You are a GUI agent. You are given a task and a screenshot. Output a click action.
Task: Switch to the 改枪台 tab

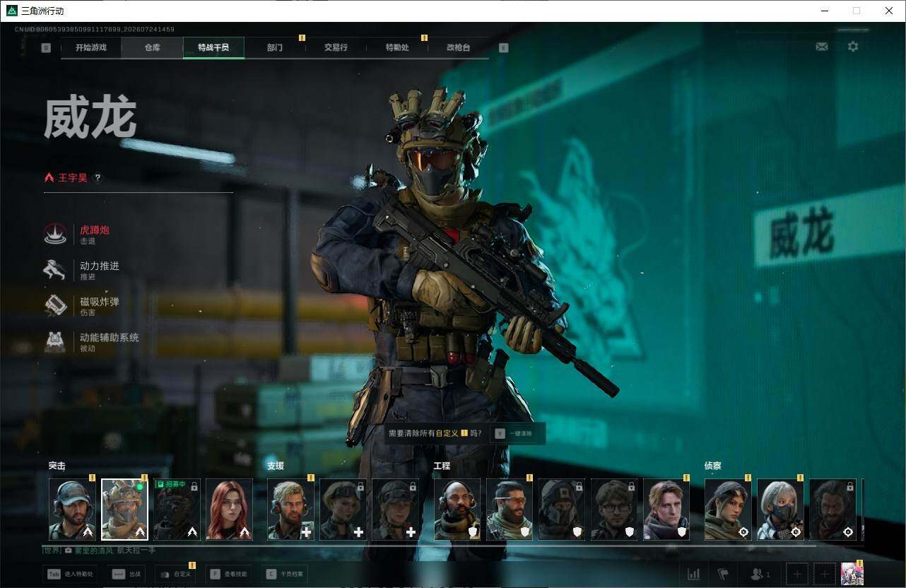pyautogui.click(x=458, y=47)
